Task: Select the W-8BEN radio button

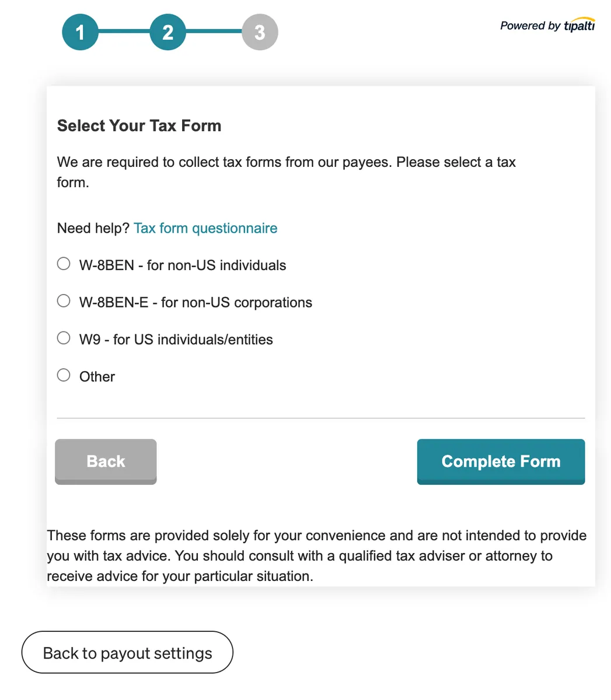Action: (64, 264)
